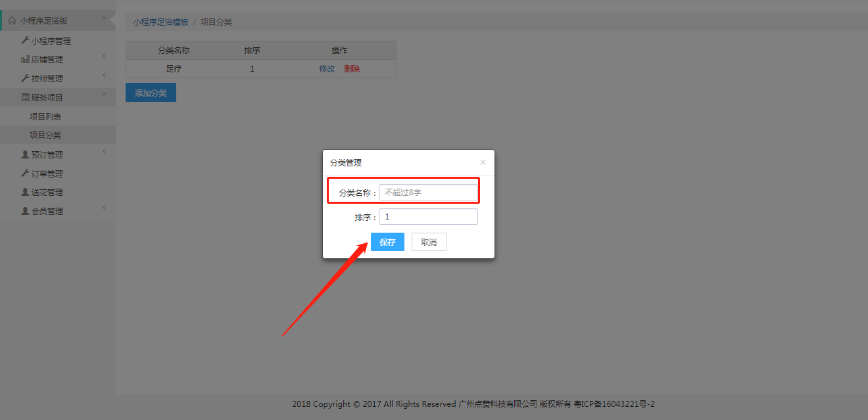Focus the 分类名称 input field
The width and height of the screenshot is (868, 420).
click(428, 193)
